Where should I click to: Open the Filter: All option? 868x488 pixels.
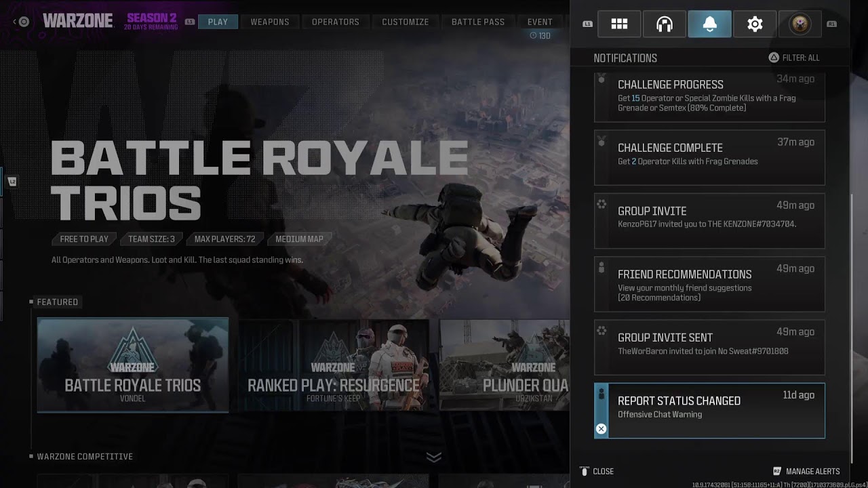tap(794, 58)
